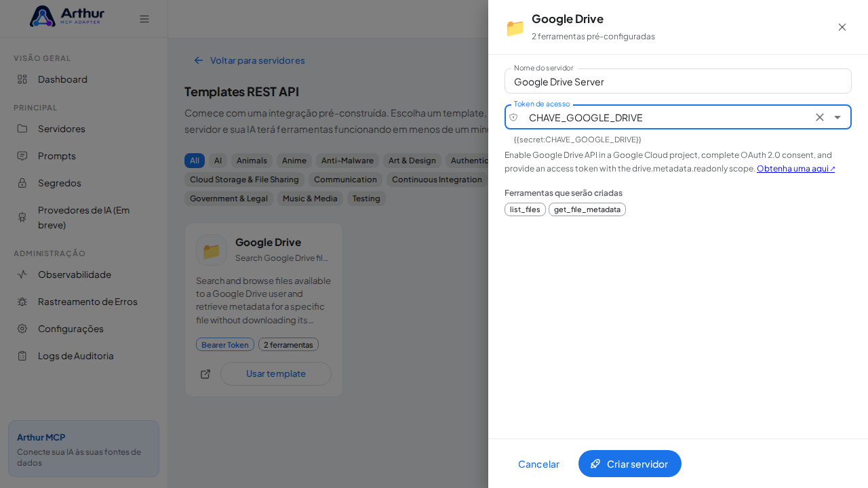Filter templates by Anime category

(x=294, y=161)
